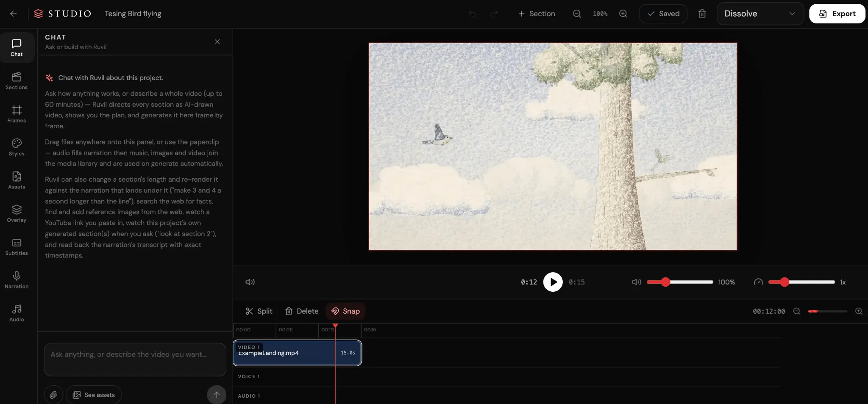
Task: Open the Chat panel in sidebar
Action: pos(17,48)
